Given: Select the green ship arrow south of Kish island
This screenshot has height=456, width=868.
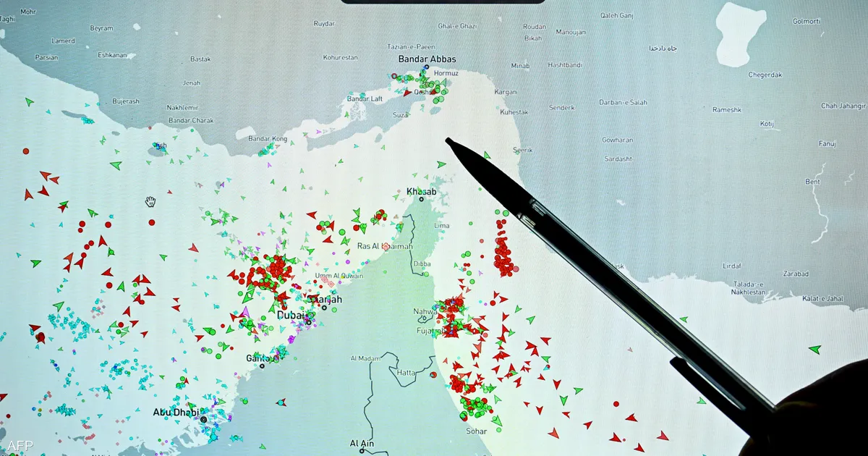Looking at the screenshot, I should [116, 166].
